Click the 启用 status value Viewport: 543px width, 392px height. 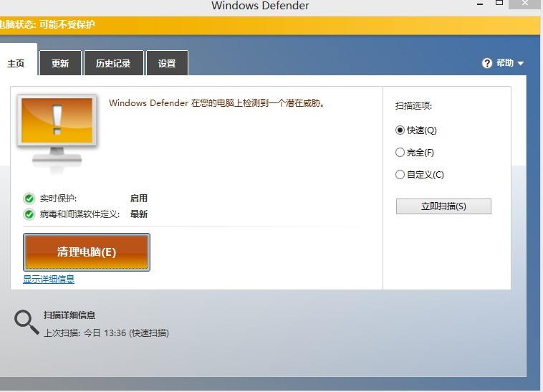pos(139,199)
